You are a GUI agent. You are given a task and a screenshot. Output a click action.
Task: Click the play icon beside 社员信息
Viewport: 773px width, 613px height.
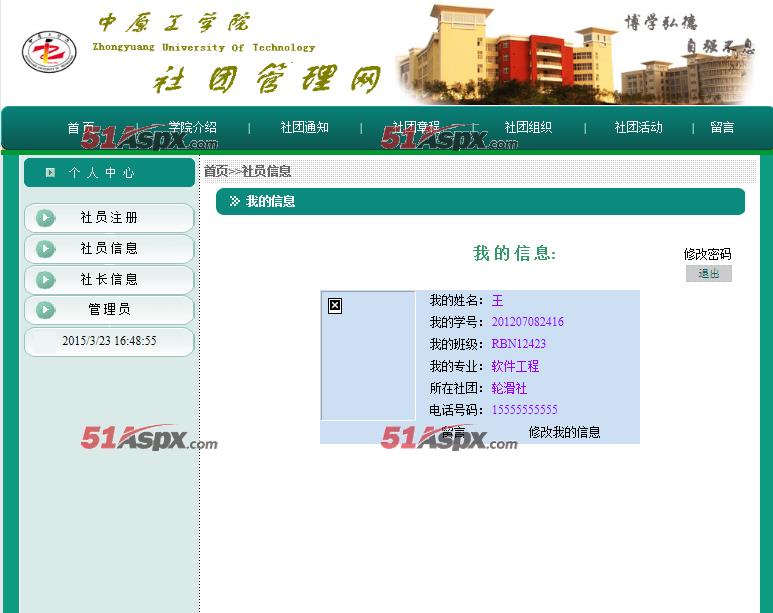click(45, 249)
